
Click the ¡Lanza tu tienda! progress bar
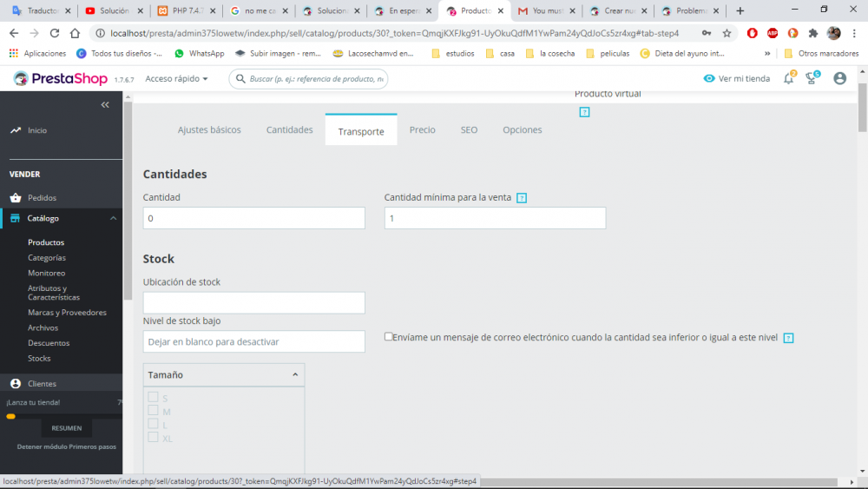63,416
